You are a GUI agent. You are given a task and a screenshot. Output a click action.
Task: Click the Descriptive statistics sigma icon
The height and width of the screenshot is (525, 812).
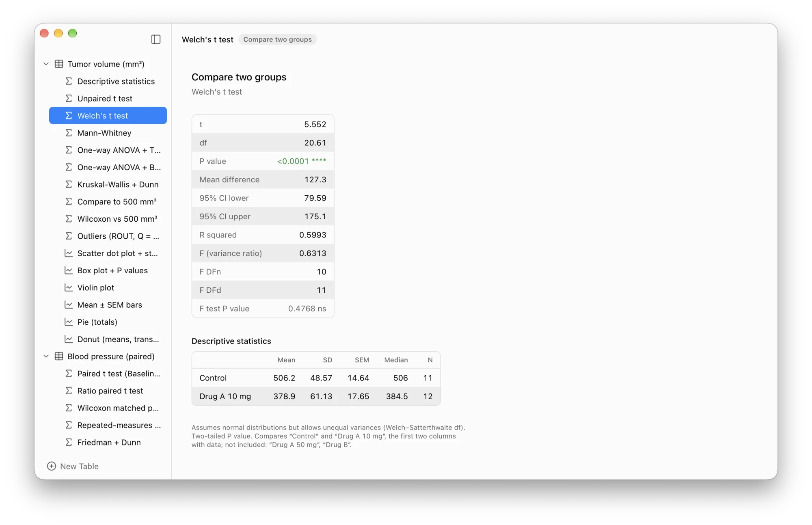69,81
